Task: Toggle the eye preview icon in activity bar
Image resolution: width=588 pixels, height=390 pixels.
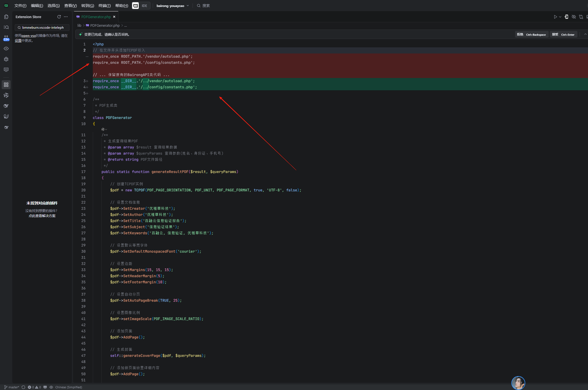Action: [x=6, y=48]
